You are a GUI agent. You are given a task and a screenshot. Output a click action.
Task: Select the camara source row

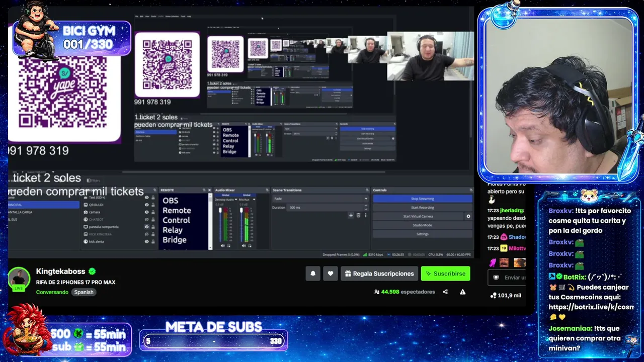[119, 212]
